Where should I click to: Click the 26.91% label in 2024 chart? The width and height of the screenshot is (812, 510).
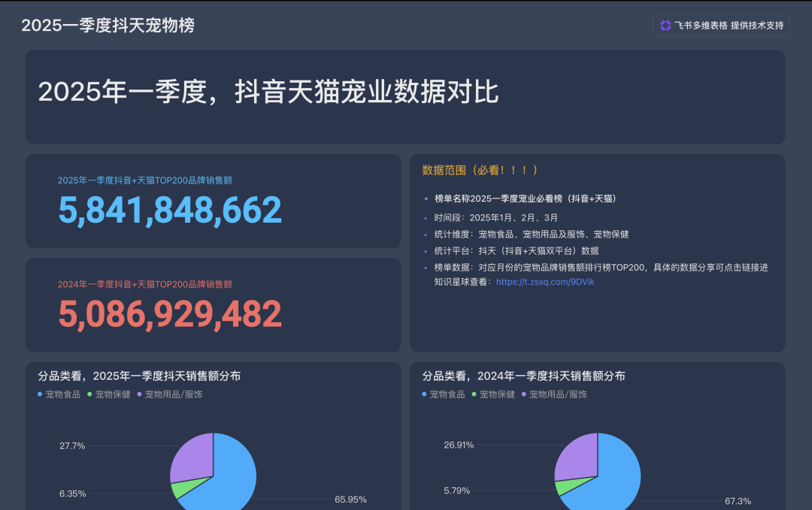(459, 445)
